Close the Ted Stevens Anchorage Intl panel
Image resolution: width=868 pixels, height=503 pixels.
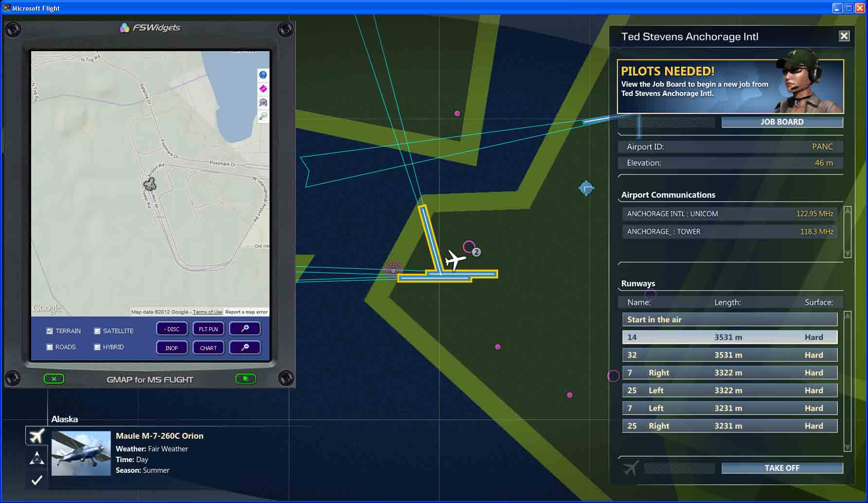[x=844, y=36]
